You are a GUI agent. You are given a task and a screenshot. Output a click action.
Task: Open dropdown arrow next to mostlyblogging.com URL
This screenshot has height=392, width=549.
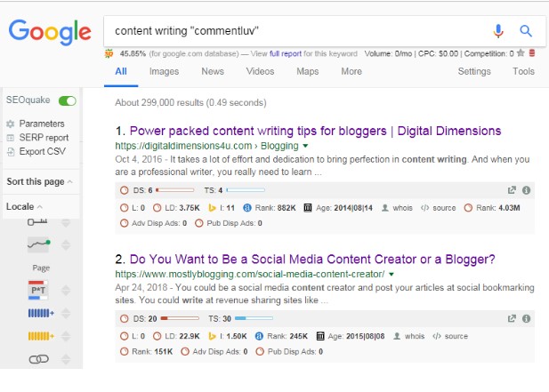(x=392, y=275)
